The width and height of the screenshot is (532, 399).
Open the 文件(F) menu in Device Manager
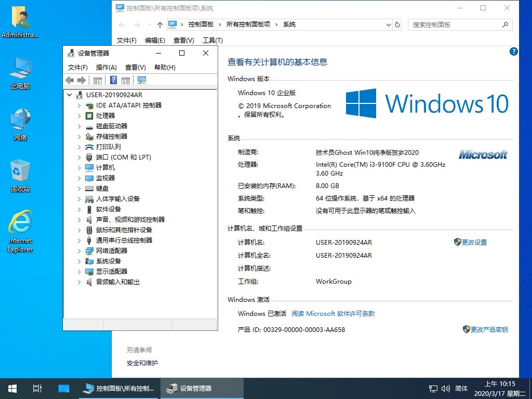point(78,67)
